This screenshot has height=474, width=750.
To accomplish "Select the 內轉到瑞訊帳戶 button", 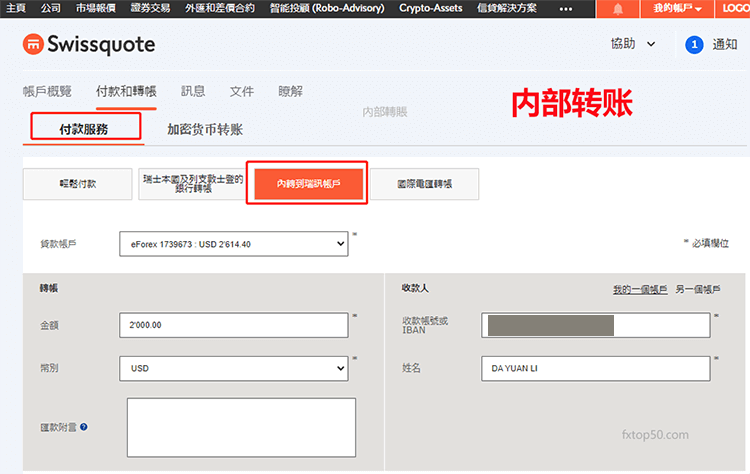I will (307, 184).
